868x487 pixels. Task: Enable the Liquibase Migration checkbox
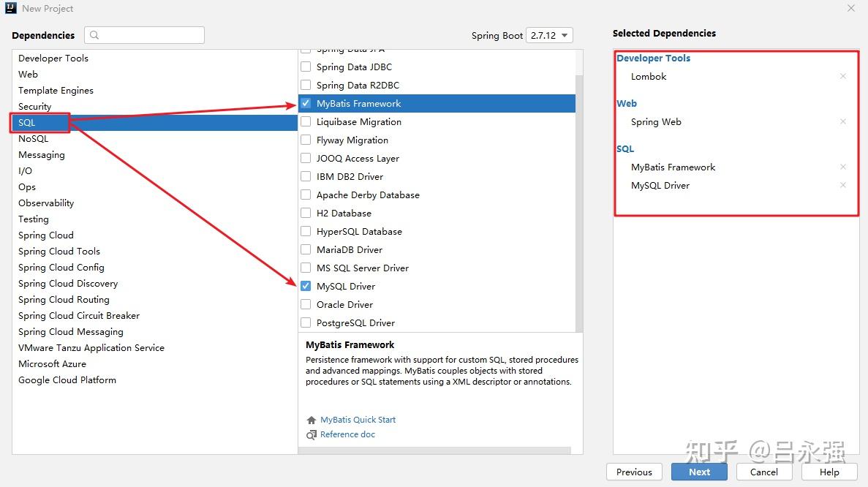(306, 121)
